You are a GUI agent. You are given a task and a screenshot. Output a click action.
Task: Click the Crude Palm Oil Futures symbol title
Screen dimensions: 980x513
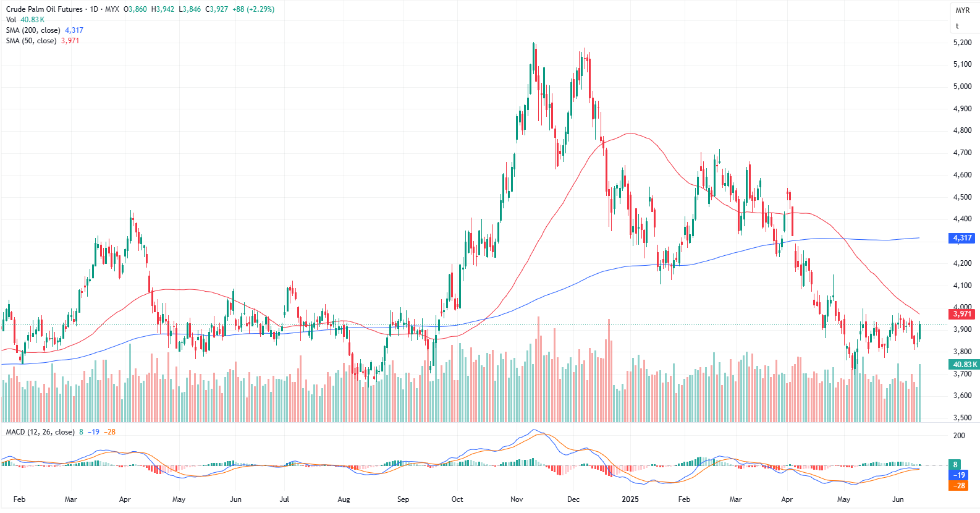click(44, 9)
